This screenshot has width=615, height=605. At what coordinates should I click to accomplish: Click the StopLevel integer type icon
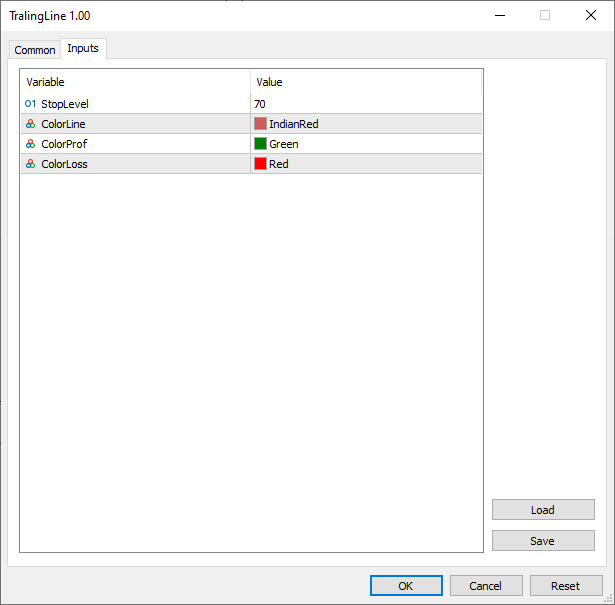30,104
